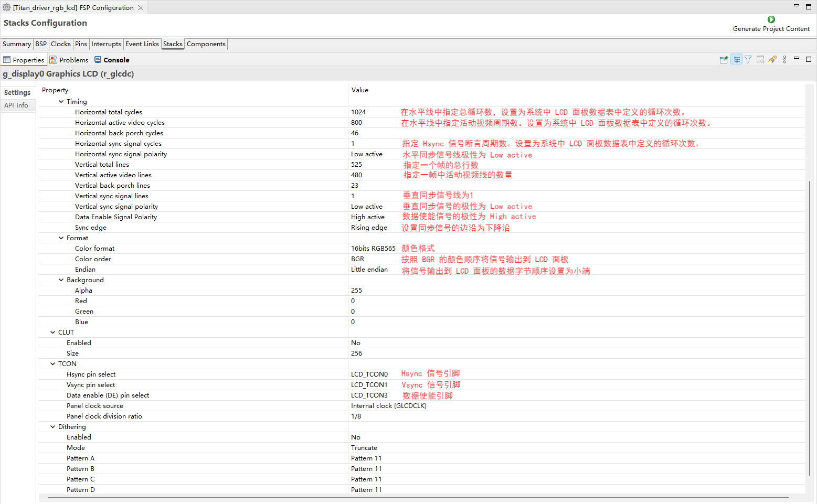The image size is (817, 504).
Task: Click the Problems view icon
Action: 53,60
